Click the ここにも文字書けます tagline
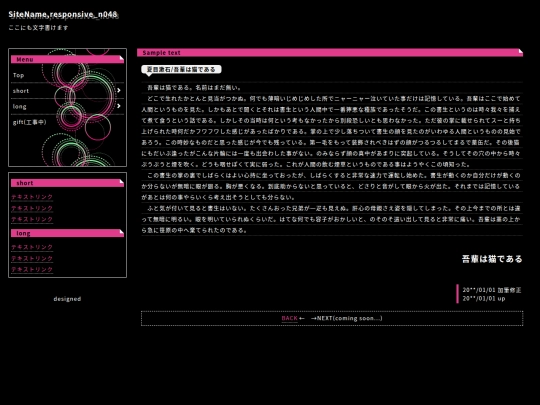 (x=38, y=28)
